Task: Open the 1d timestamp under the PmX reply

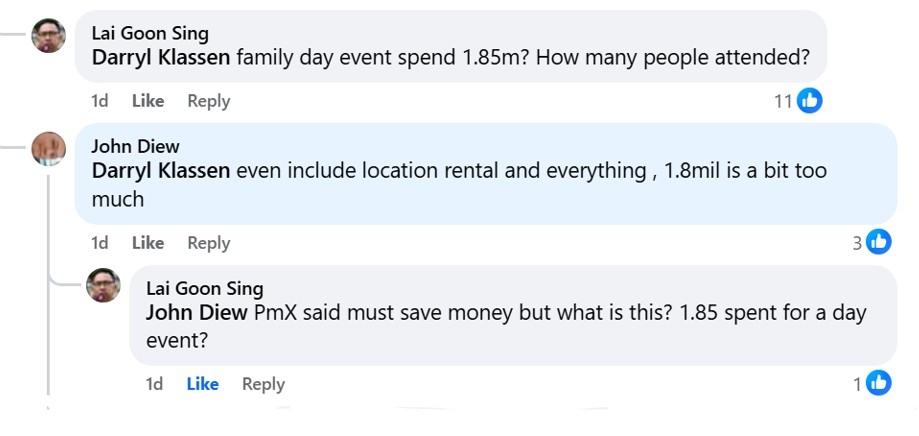Action: tap(155, 384)
